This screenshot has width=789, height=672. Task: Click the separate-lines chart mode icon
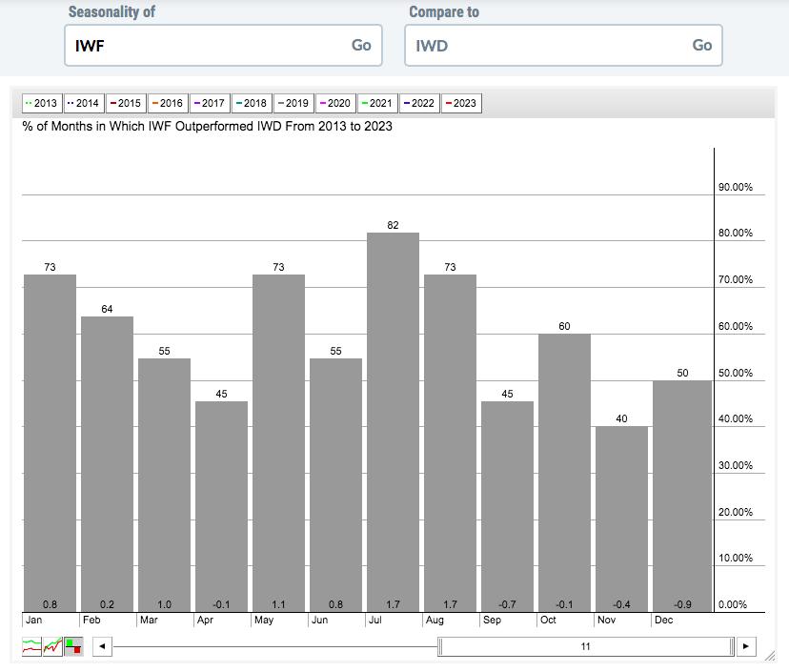tap(31, 647)
